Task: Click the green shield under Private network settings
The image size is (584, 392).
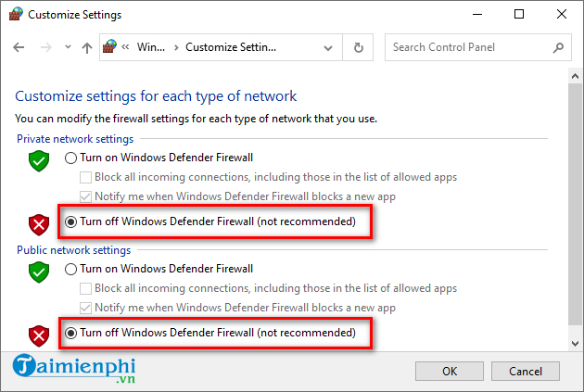Action: (x=38, y=162)
